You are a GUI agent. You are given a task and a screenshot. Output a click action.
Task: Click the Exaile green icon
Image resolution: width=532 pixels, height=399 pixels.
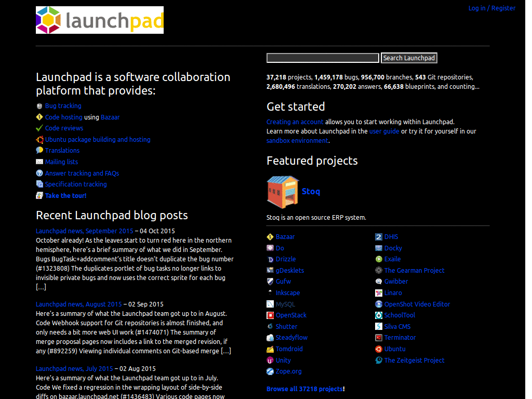click(x=379, y=259)
